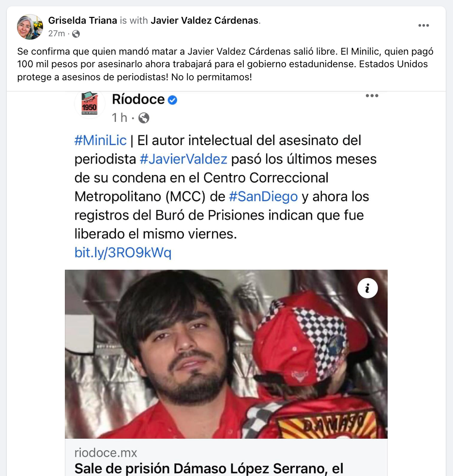Open the shared Ríodoce post options menu
This screenshot has width=453, height=476.
pyautogui.click(x=372, y=96)
